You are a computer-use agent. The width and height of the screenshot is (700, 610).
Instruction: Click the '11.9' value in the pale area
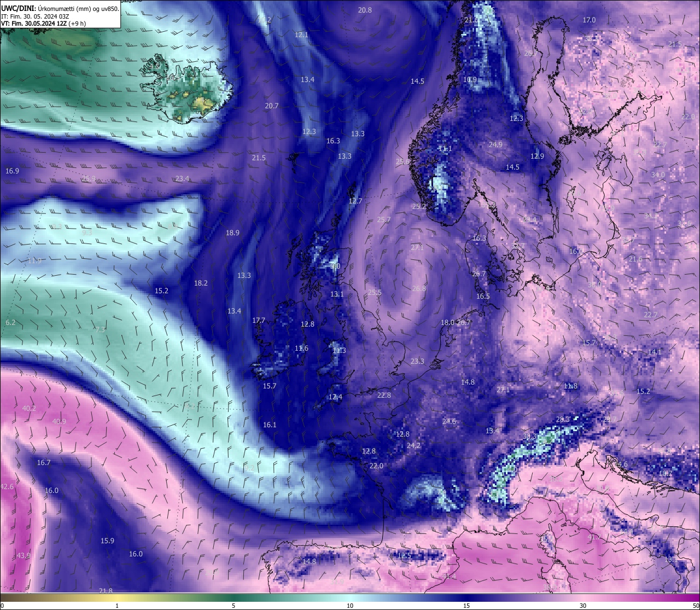[34, 261]
